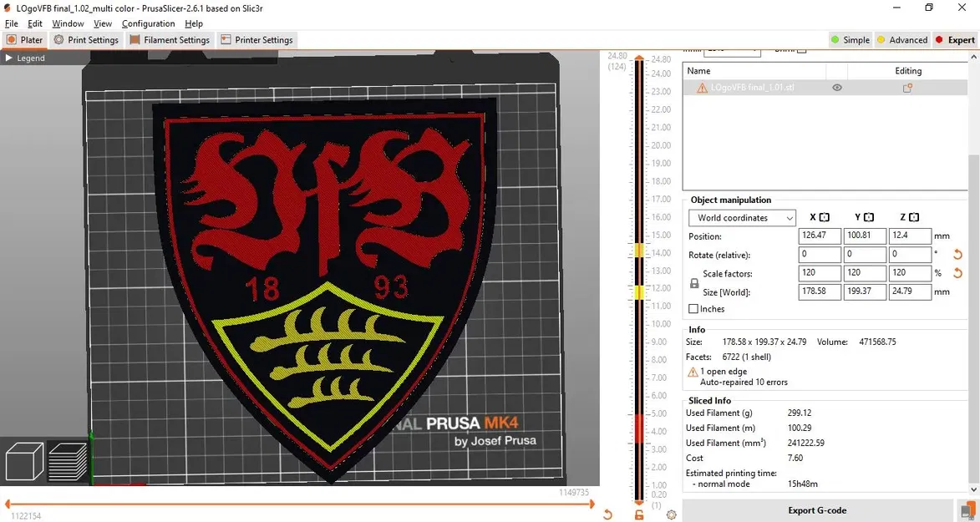Click the Print Settings tab cog icon

[x=58, y=39]
